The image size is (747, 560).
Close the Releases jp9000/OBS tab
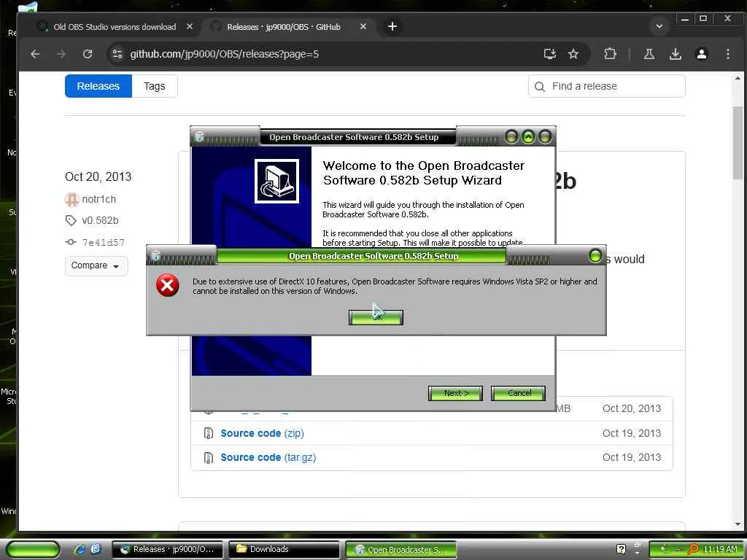tap(363, 27)
